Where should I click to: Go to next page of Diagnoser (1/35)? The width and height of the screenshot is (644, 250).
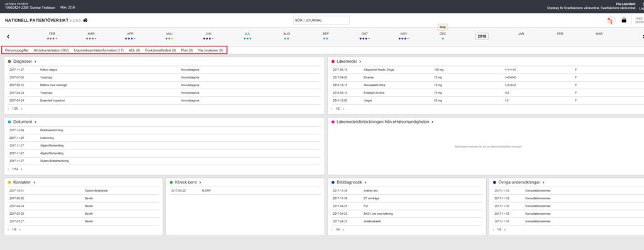(x=22, y=109)
